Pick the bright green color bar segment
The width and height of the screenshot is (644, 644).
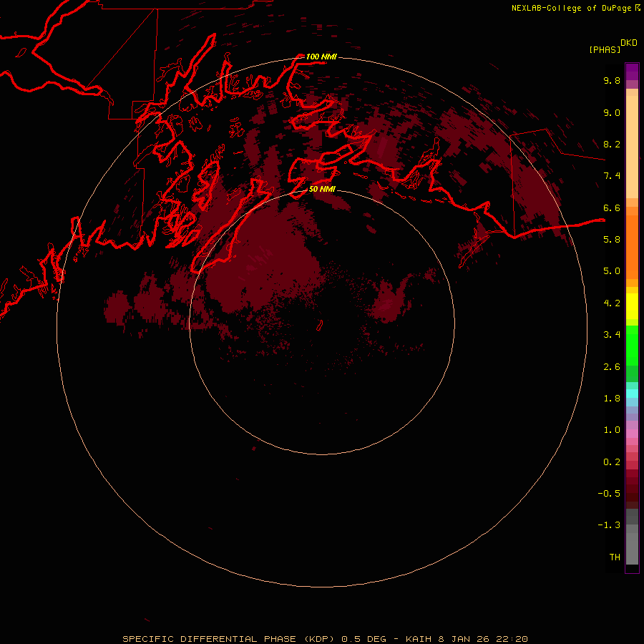tap(632, 345)
